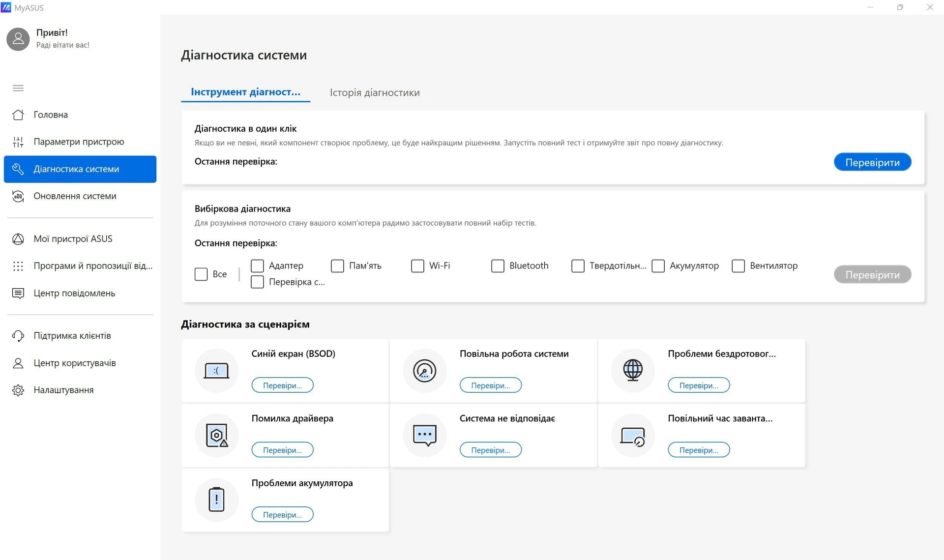Switch to Інструмент діагност... tab

245,92
